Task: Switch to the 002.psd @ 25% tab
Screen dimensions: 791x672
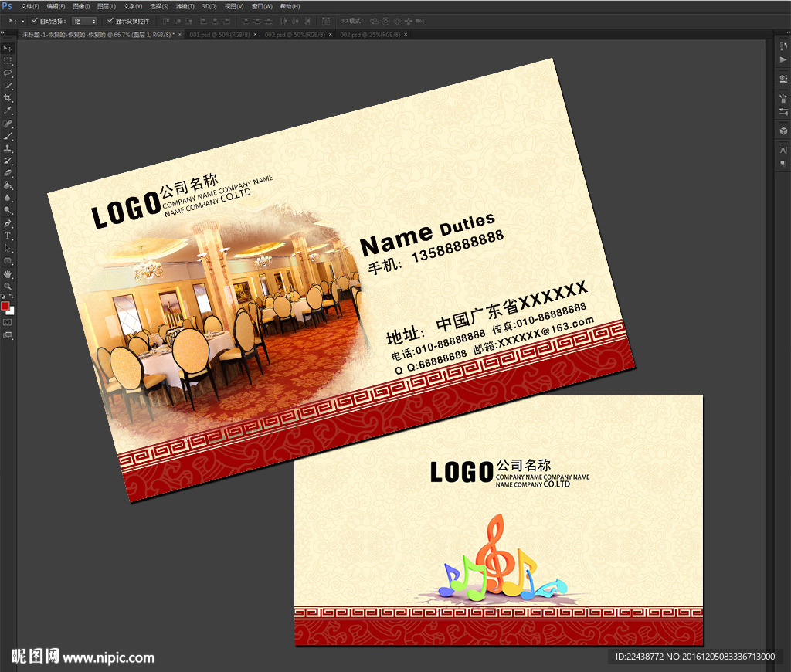Action: point(370,34)
